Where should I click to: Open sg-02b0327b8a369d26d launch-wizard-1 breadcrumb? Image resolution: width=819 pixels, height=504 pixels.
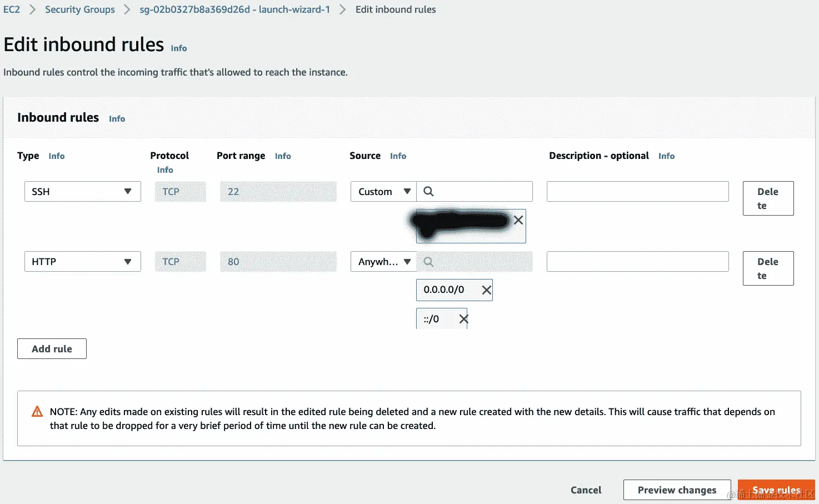[234, 9]
